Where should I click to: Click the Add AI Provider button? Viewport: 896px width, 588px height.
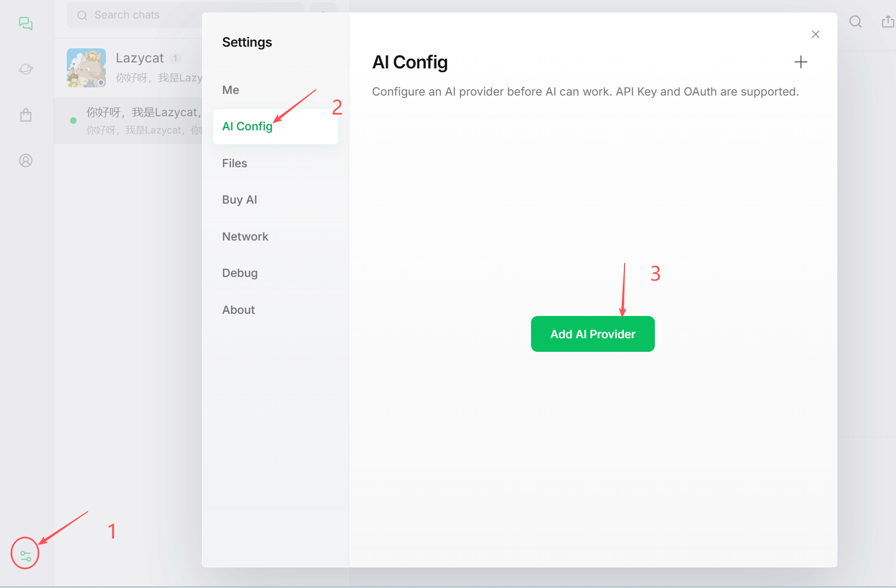[592, 334]
